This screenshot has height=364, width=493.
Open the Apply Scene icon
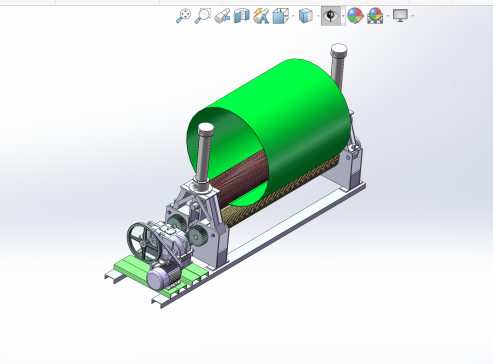pyautogui.click(x=375, y=16)
